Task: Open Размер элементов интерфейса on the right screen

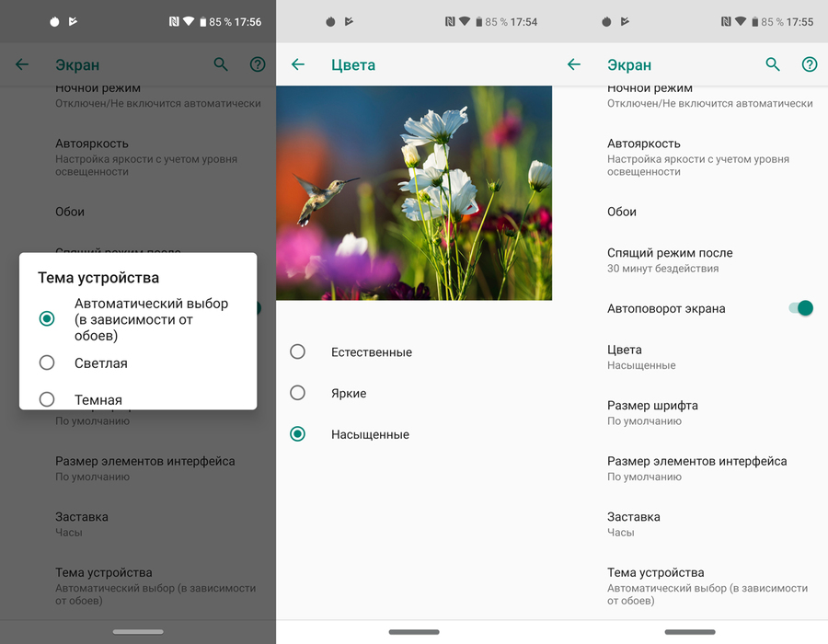Action: pyautogui.click(x=690, y=468)
